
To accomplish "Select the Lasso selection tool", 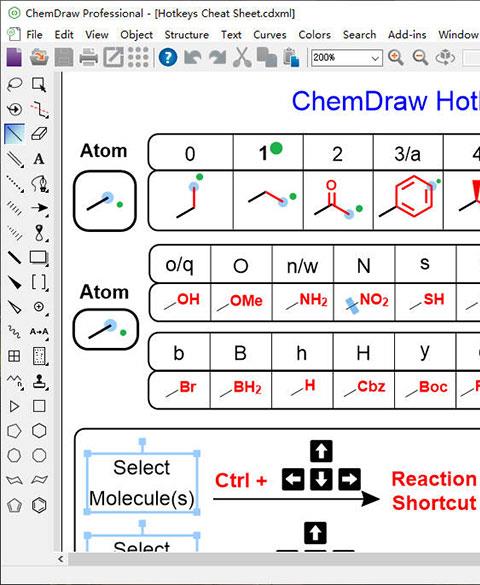I will [15, 85].
